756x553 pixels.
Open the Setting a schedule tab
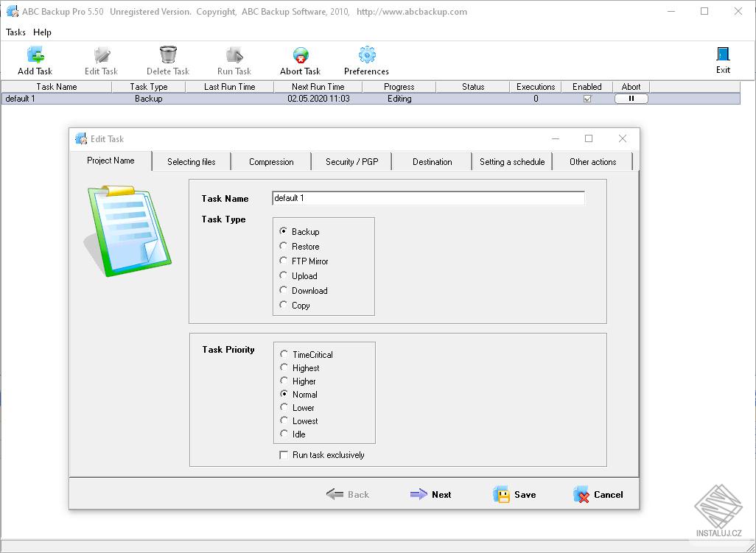point(511,161)
